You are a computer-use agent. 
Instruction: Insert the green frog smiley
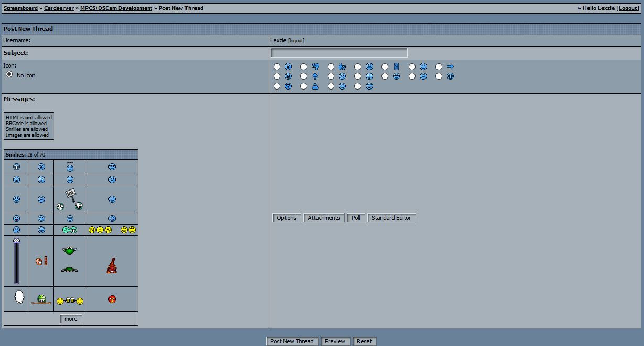coord(70,251)
